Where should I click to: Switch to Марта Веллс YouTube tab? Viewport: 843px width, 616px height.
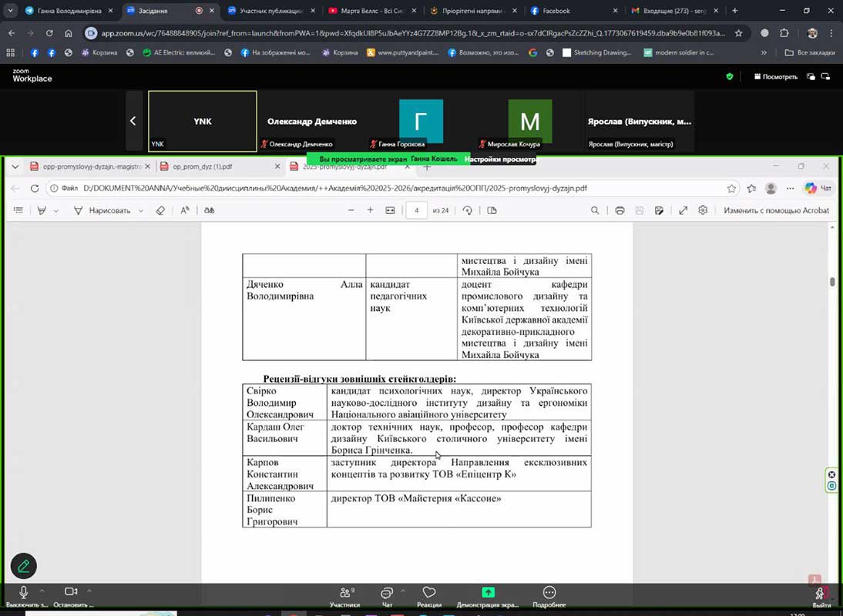point(372,11)
